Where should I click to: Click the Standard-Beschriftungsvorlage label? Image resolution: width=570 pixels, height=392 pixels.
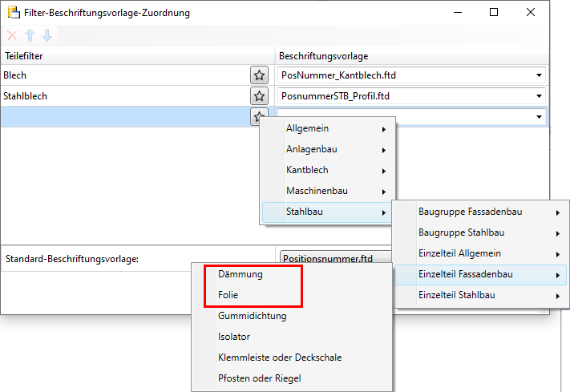(72, 259)
